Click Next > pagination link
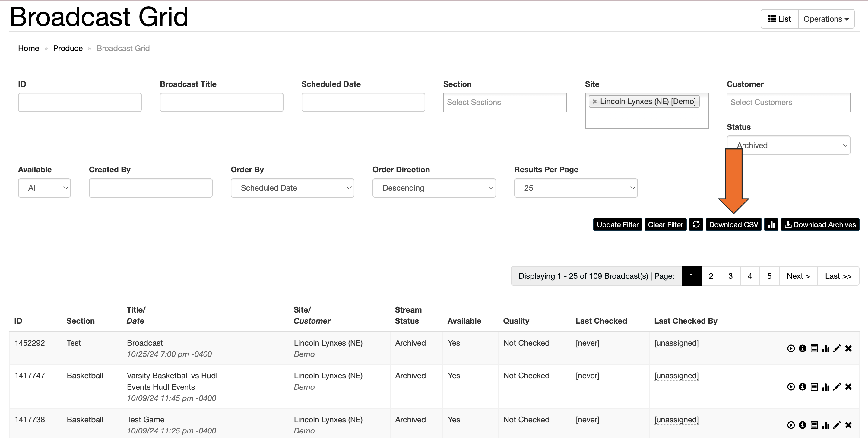 [x=798, y=276]
